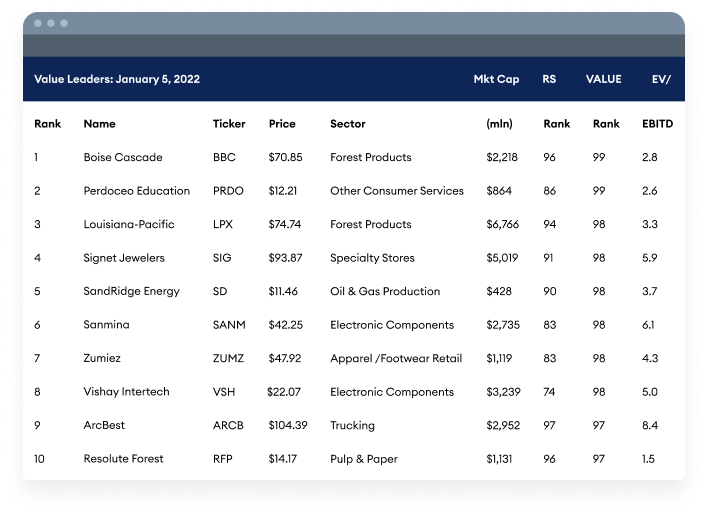Click the $74.74 price
708x514 pixels.
coord(284,224)
